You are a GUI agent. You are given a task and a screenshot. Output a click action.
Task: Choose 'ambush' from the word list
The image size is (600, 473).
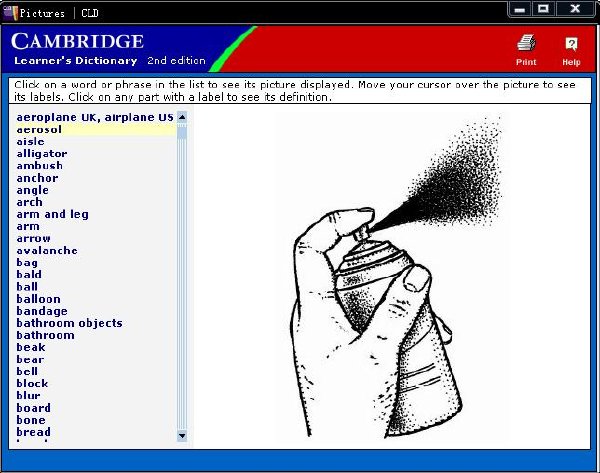tap(40, 166)
